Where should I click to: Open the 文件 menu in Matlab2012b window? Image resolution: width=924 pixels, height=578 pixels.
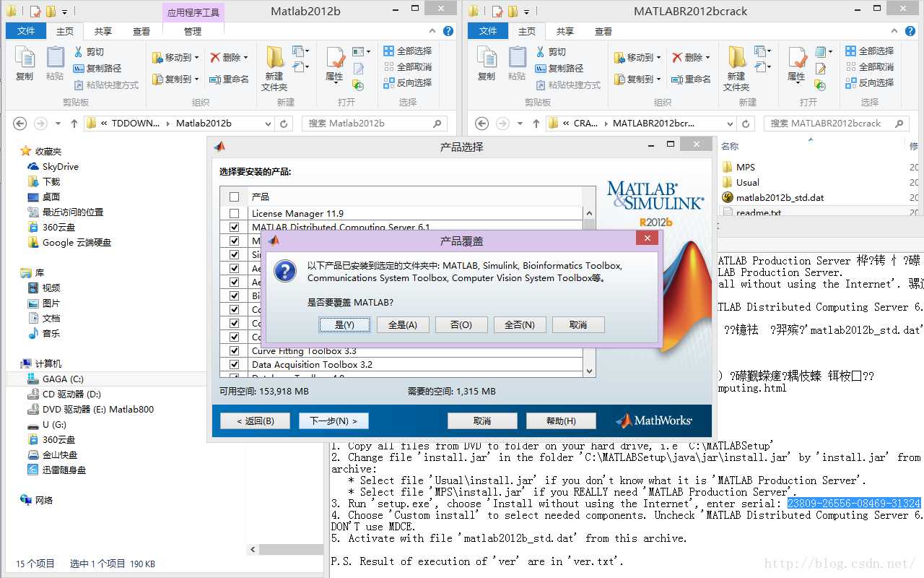25,31
